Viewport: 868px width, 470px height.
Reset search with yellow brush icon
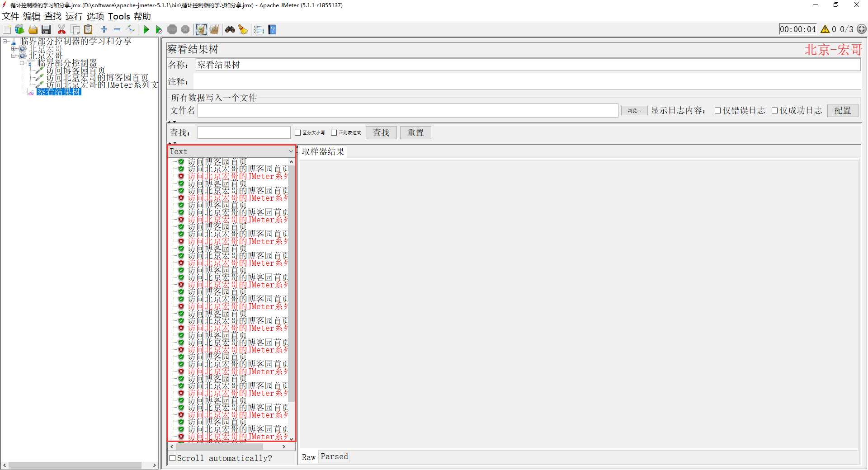click(x=243, y=29)
